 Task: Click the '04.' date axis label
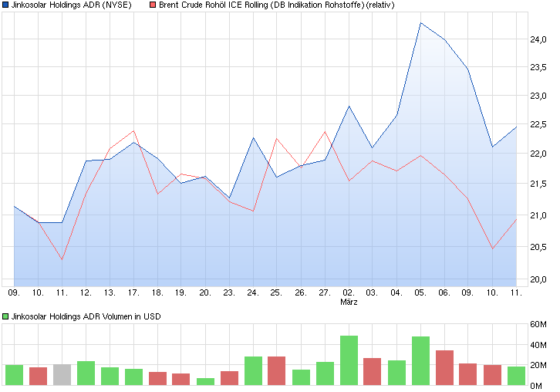tap(396, 292)
